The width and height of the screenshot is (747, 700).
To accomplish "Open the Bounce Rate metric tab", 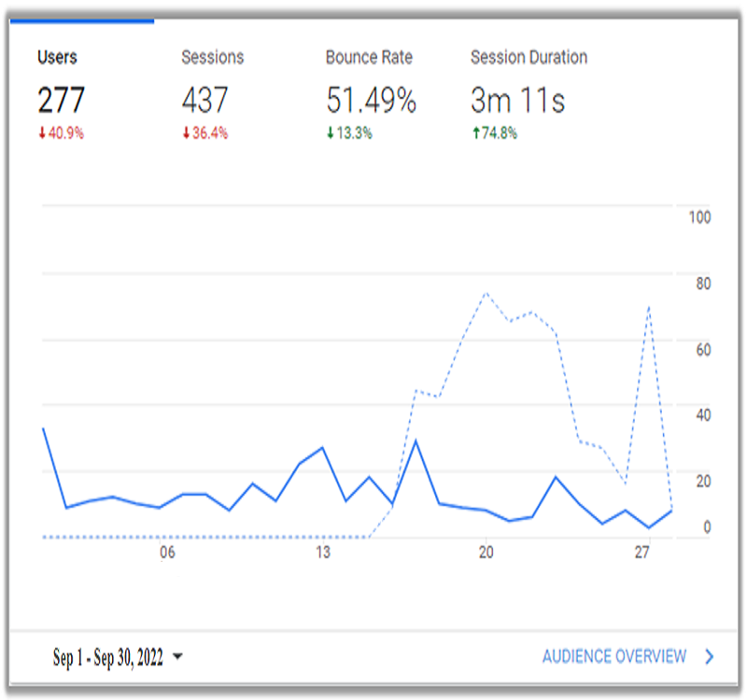I will [x=370, y=57].
